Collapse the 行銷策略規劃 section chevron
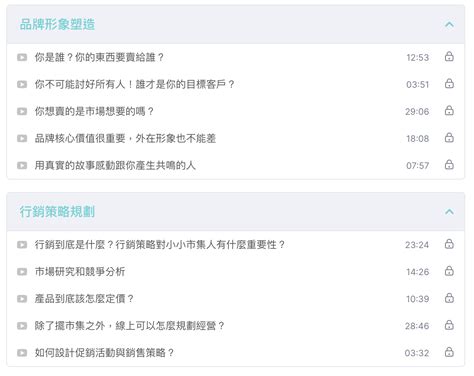The image size is (474, 376). click(x=449, y=212)
